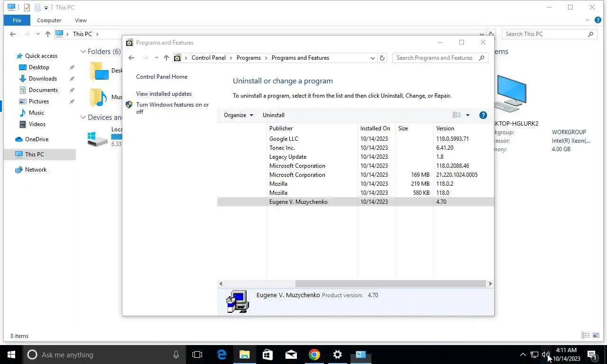607x364 pixels.
Task: Open Task View from the taskbar
Action: pos(197,355)
